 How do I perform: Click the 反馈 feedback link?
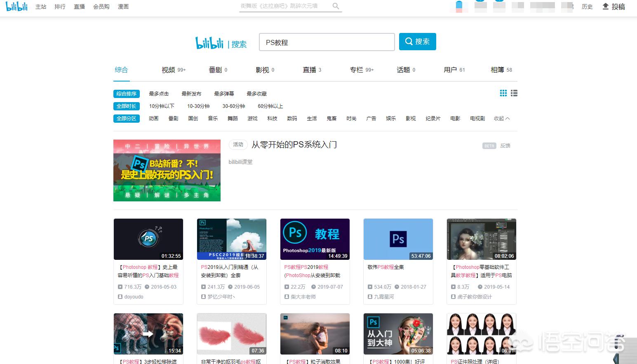pos(505,146)
